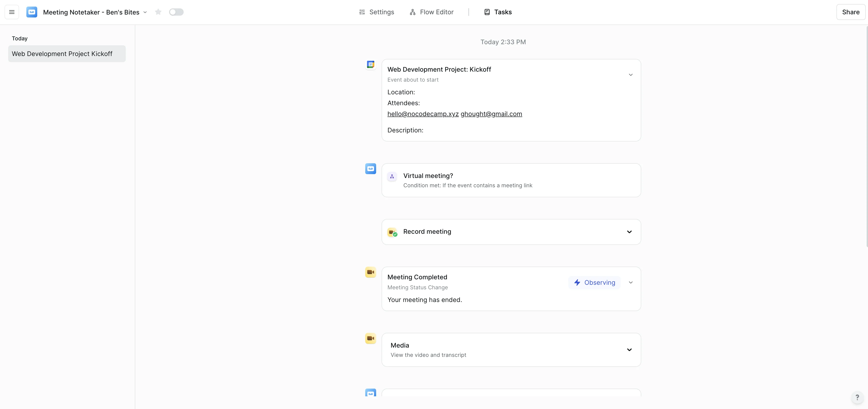Switch to the Settings tab
The height and width of the screenshot is (409, 868).
point(376,12)
